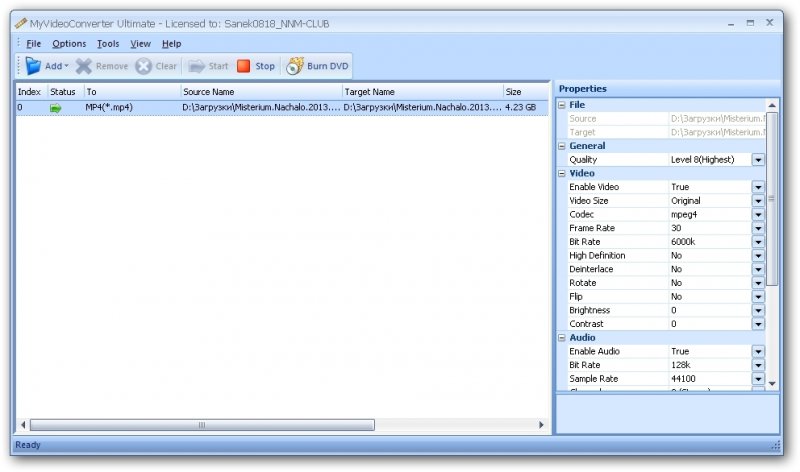Viewport: 800px width, 472px height.
Task: Click the Burn DVD disc icon
Action: click(x=294, y=66)
